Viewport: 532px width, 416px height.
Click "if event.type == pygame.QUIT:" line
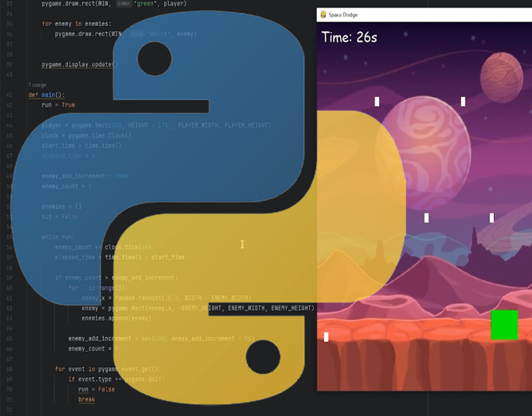pyautogui.click(x=116, y=379)
